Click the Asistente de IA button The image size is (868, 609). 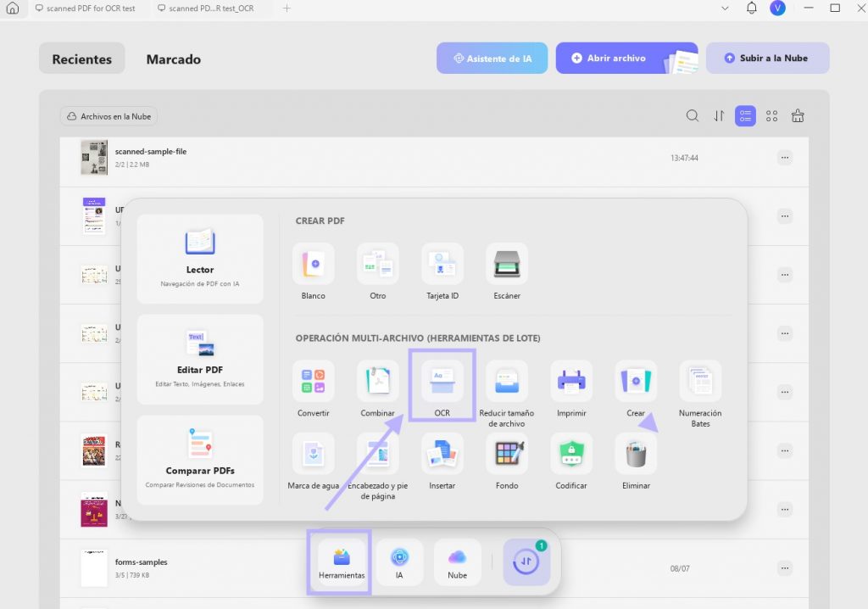click(492, 59)
